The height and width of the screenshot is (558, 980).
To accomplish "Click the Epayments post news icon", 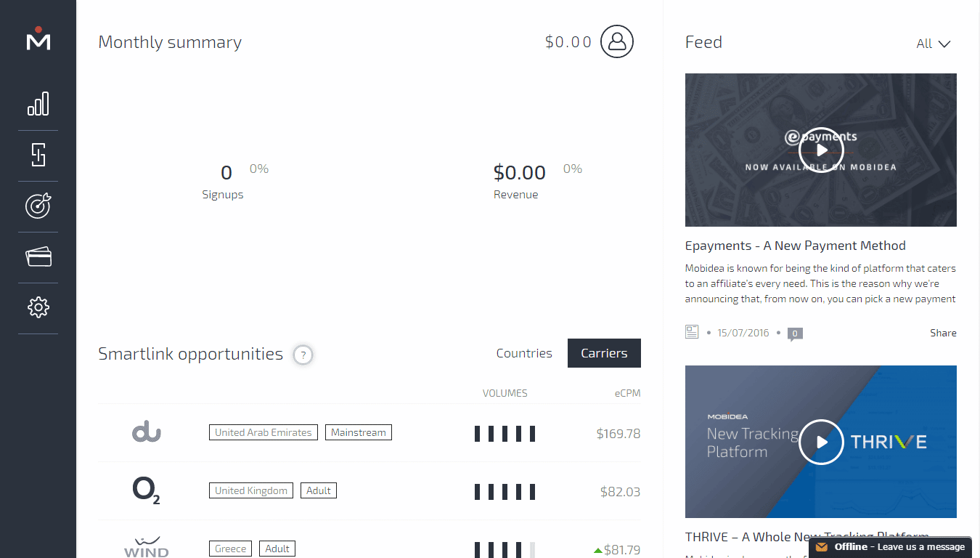I will point(692,332).
